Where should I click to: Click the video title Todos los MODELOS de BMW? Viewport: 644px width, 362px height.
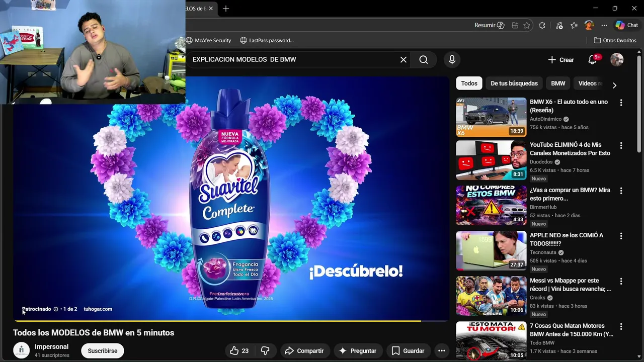point(94,333)
